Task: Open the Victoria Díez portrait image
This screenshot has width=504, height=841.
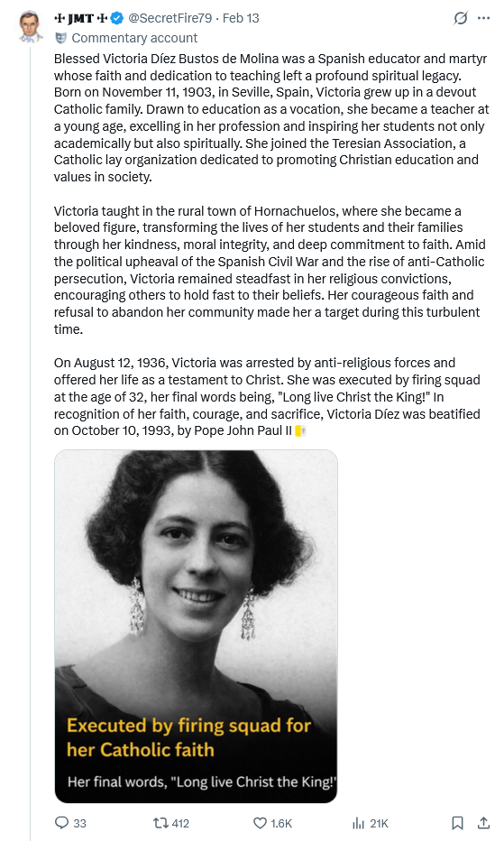Action: (197, 626)
